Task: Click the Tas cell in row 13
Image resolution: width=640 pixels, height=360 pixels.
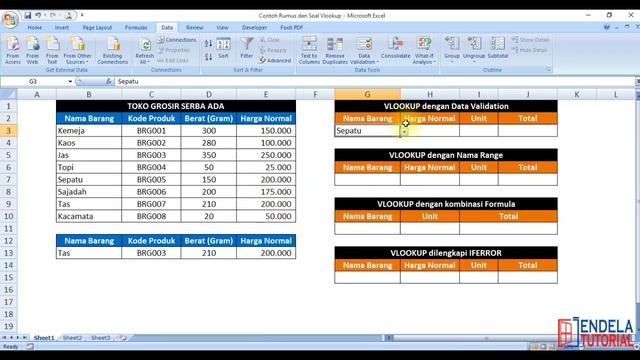Action: point(89,253)
